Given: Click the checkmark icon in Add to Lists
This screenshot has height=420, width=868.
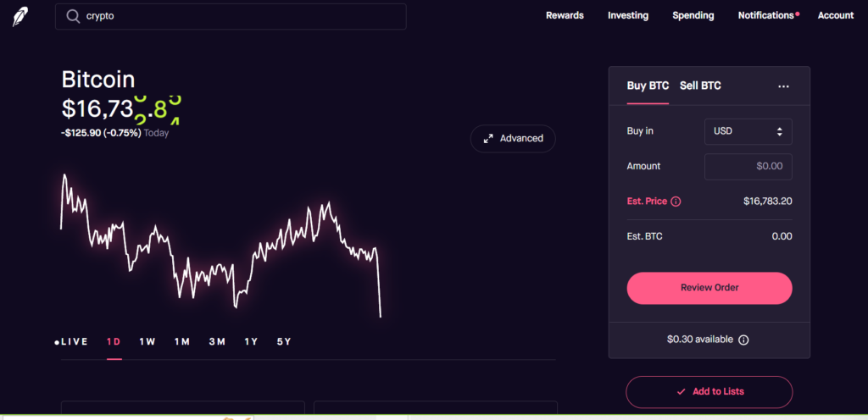Looking at the screenshot, I should pyautogui.click(x=681, y=392).
